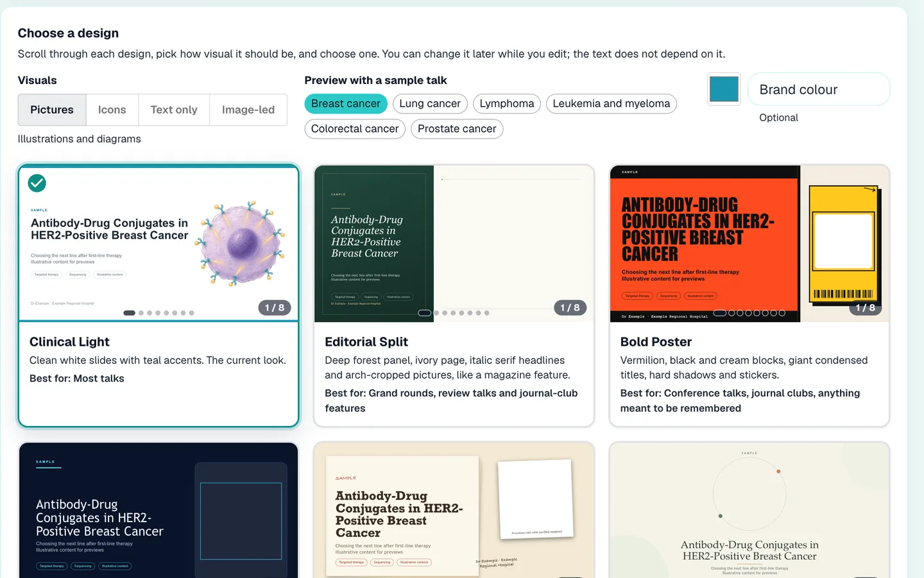Select the beige circle design preview
924x578 pixels.
749,510
